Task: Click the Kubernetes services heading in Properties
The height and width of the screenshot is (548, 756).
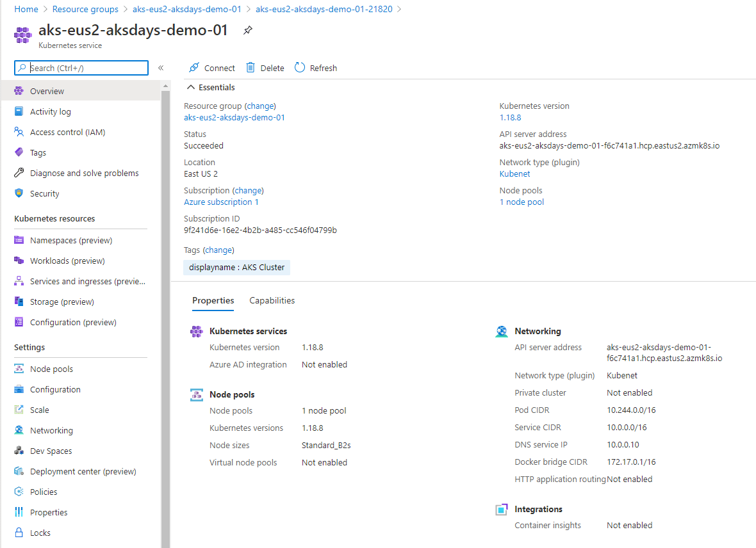Action: 249,331
